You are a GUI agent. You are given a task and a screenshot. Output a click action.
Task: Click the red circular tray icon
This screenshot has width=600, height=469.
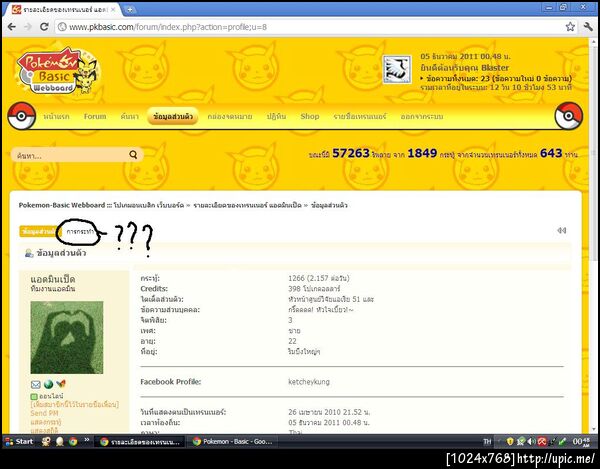pos(542,442)
